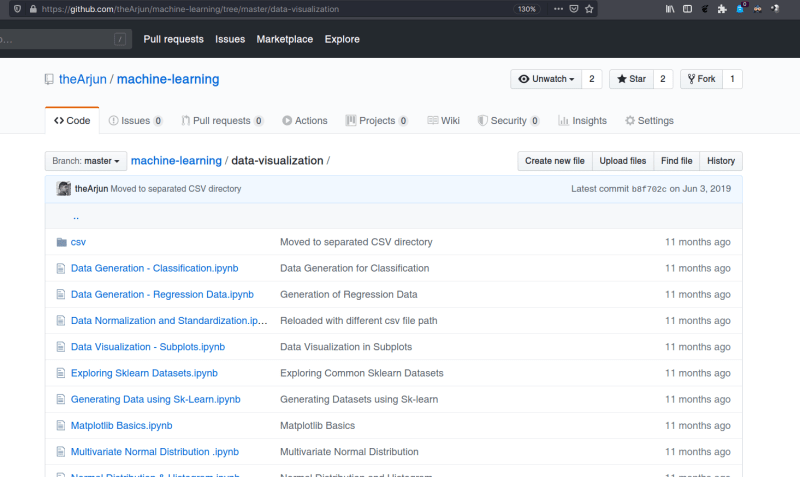Switch to the repository Pull requests tab
Screen dimensions: 800x477
tap(222, 120)
